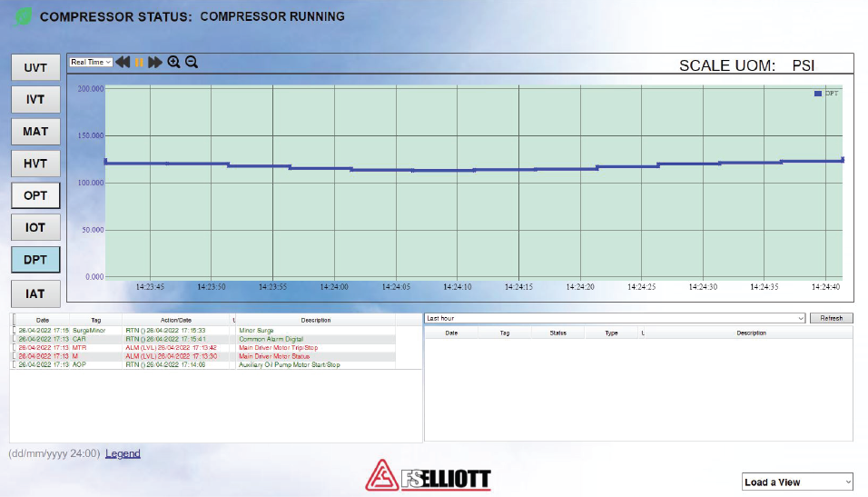Select the IOT trend button
Viewport: 868px width, 497px height.
[x=35, y=227]
